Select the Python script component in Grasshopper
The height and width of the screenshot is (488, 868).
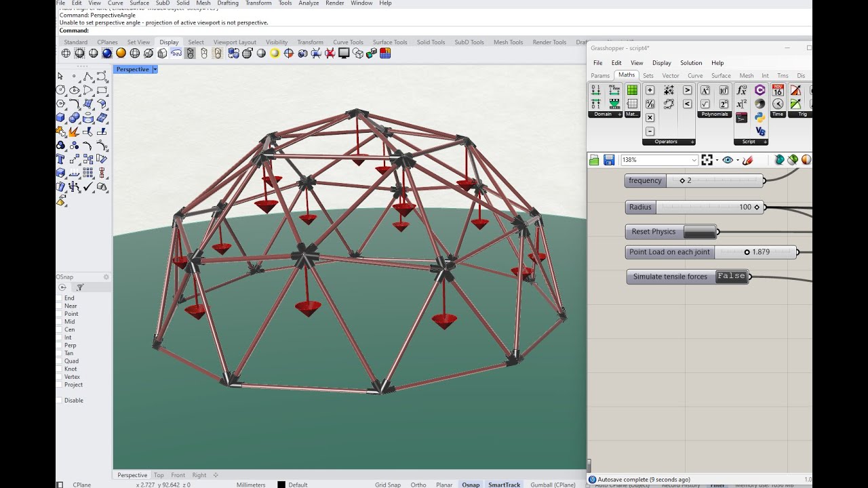click(x=759, y=118)
